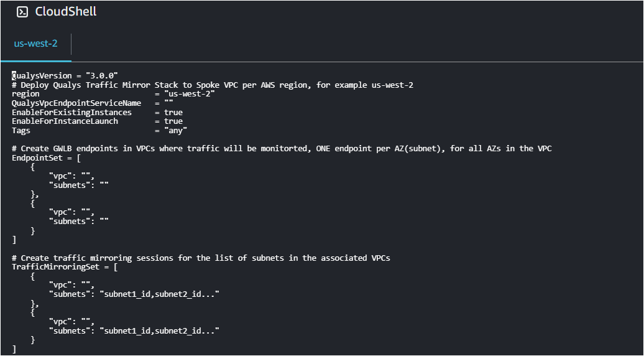This screenshot has height=356, width=644.
Task: Click first TrafficMirroringSet subnets placeholder string
Action: [159, 294]
